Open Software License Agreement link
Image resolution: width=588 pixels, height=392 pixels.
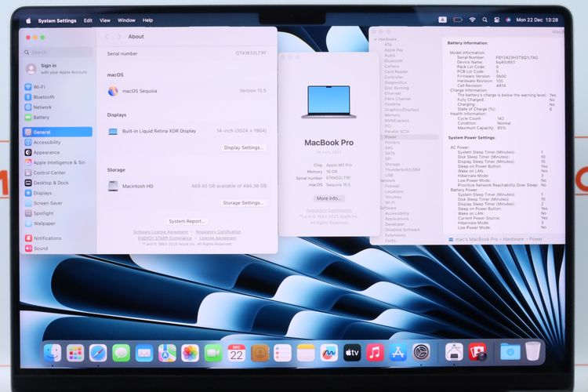161,232
